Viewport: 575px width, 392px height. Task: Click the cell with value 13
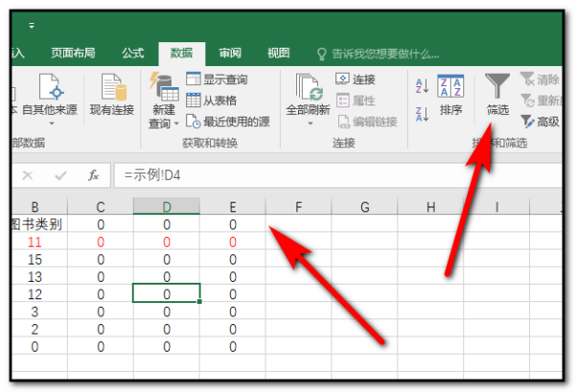(39, 277)
